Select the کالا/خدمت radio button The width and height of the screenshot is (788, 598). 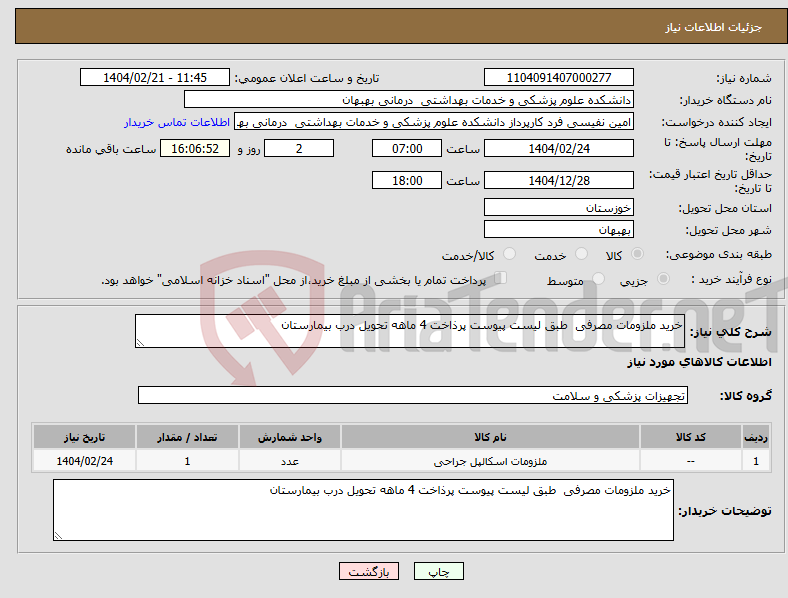[509, 254]
